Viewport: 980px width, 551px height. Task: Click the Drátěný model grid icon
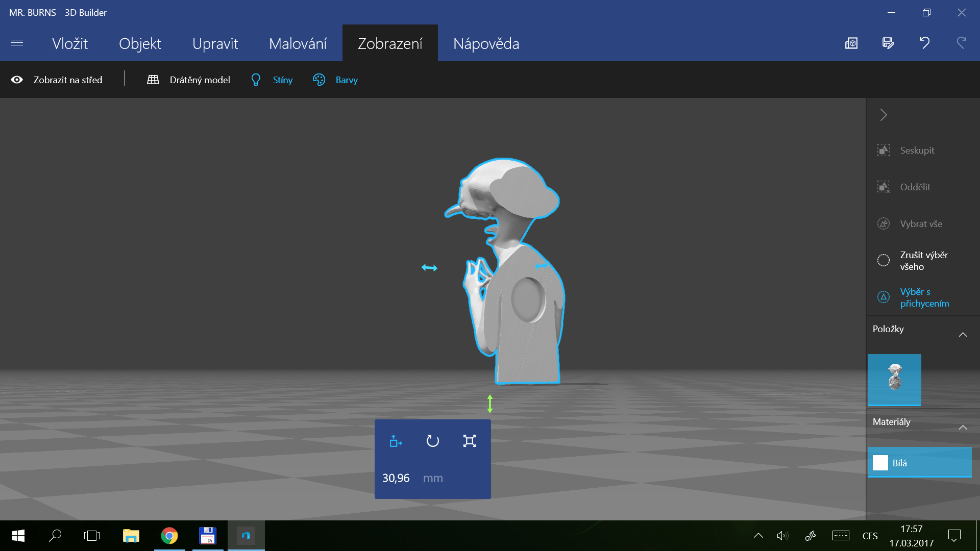click(153, 80)
